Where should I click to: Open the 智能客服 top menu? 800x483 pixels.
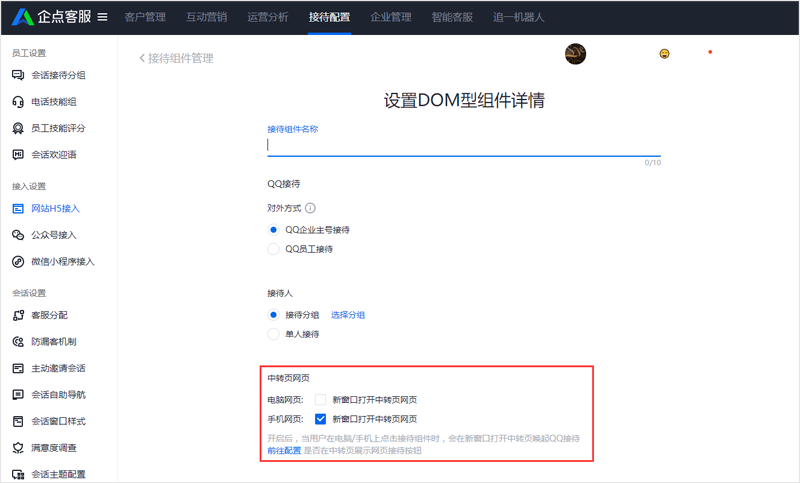point(452,17)
